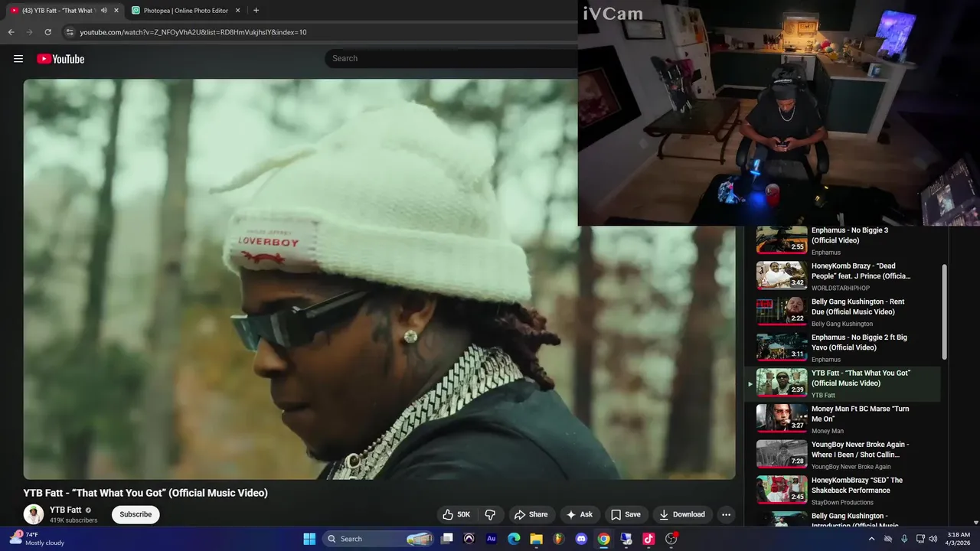This screenshot has width=980, height=551.
Task: Download the video
Action: click(682, 514)
